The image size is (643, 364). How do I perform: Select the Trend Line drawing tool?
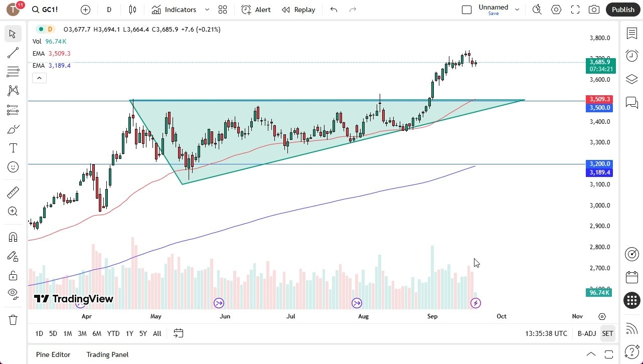coord(13,53)
